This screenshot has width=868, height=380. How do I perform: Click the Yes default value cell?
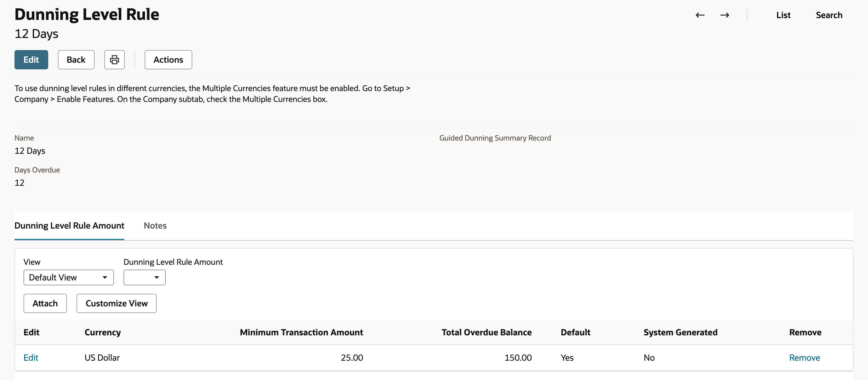click(x=567, y=357)
